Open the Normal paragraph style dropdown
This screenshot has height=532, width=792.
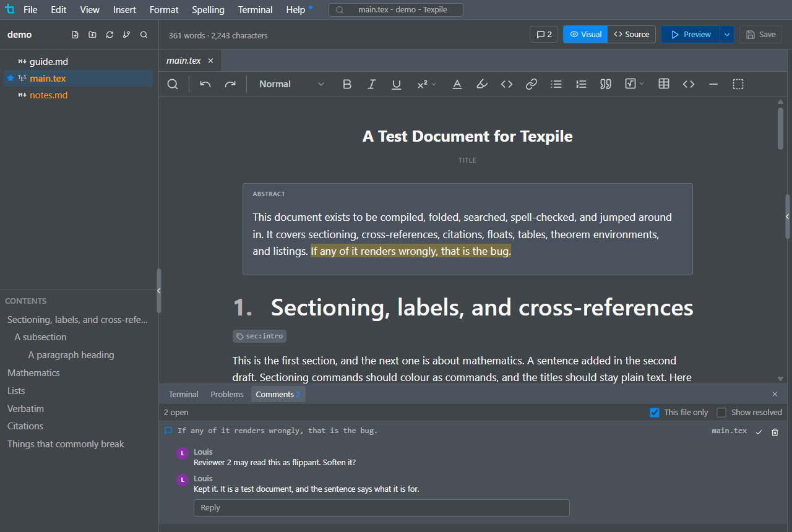[x=291, y=84]
